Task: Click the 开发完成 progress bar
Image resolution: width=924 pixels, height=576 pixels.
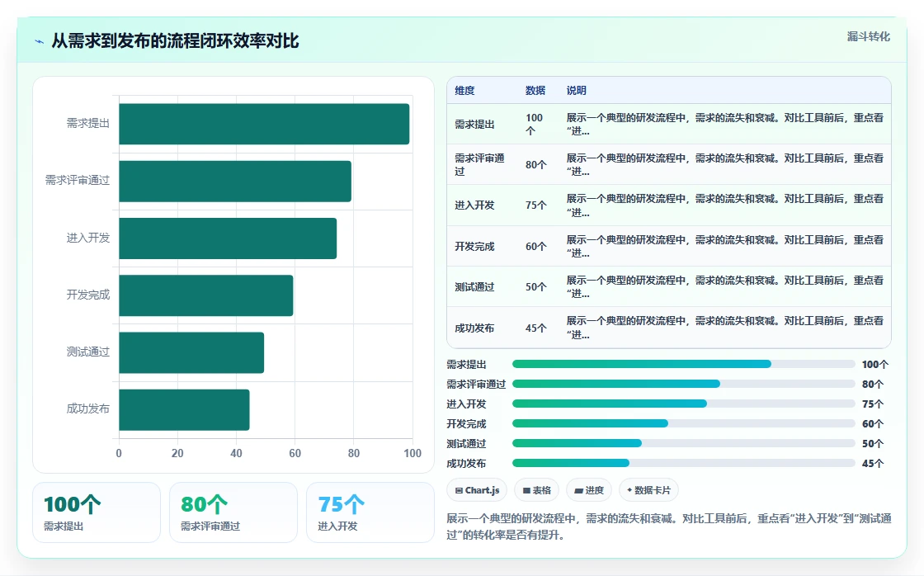Action: (x=684, y=423)
